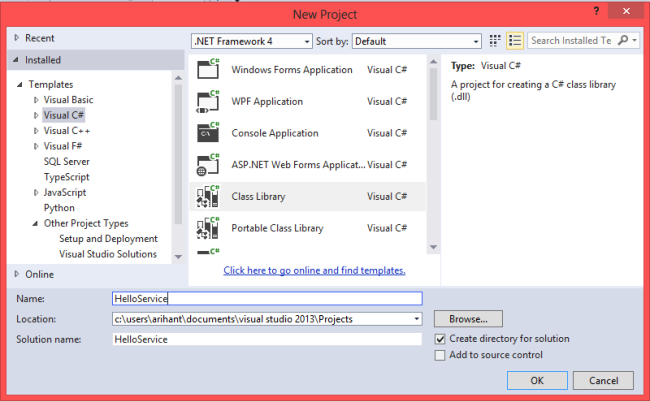The height and width of the screenshot is (402, 650).
Task: Open the Location path dropdown arrow
Action: point(417,319)
